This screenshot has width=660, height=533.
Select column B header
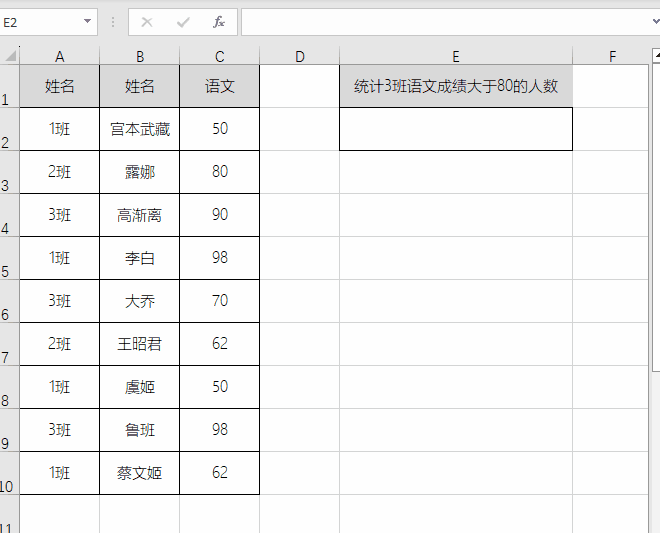[139, 56]
